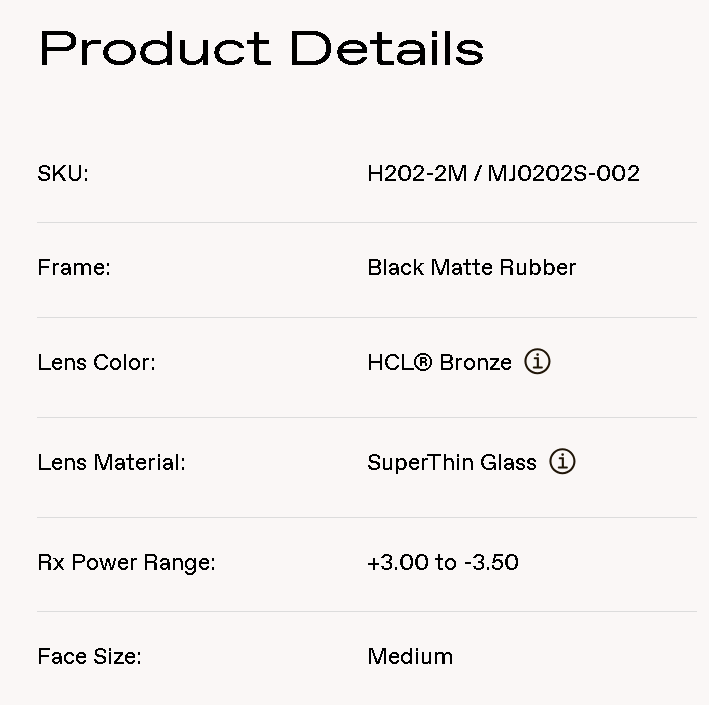The width and height of the screenshot is (709, 705).
Task: Select the Black Matte Rubber frame text
Action: coord(471,267)
